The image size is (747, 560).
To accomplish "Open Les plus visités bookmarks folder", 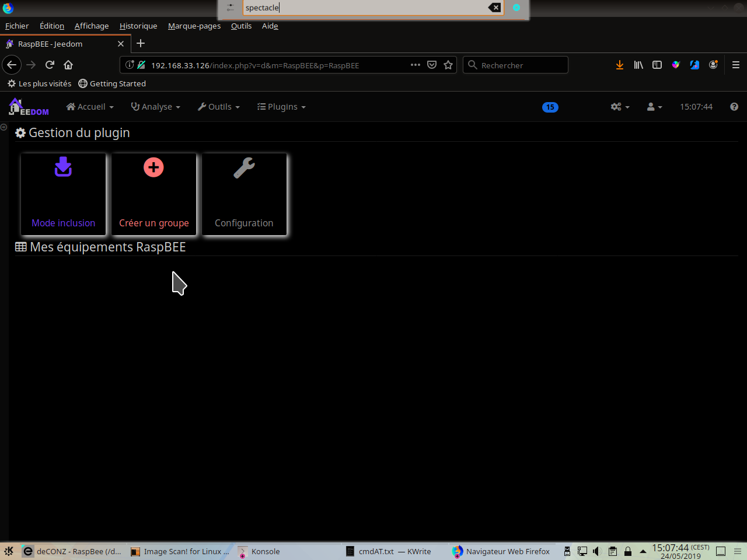I will 39,83.
